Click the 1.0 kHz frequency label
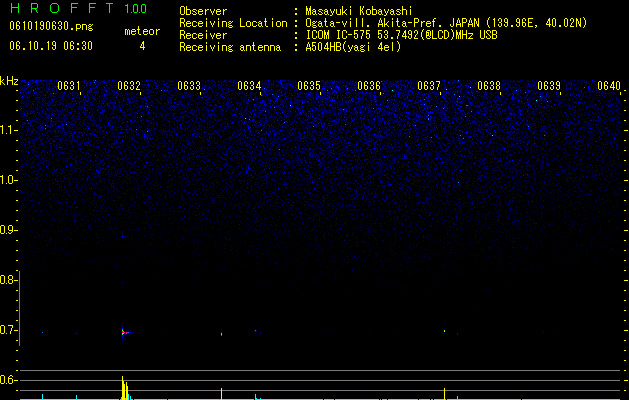This screenshot has width=629, height=400. click(x=8, y=180)
